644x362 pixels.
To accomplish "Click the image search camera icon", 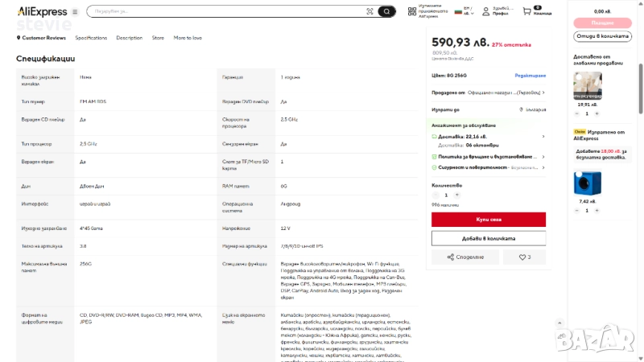I will tap(369, 11).
